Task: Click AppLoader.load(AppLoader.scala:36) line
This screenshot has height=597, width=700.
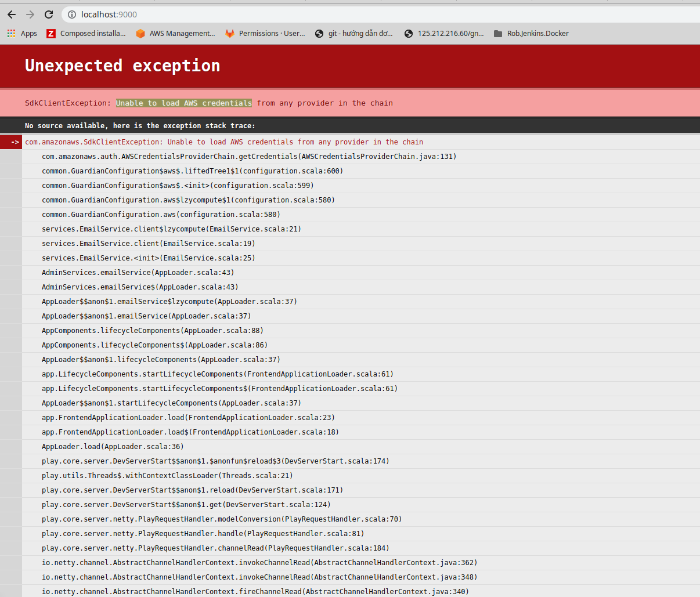Action: click(x=113, y=447)
